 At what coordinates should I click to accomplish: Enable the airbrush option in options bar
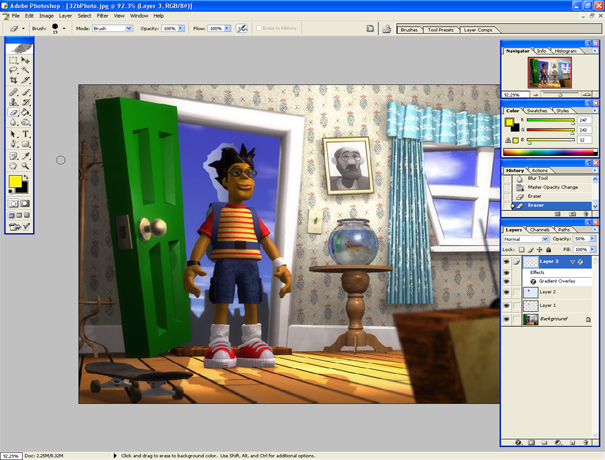242,29
